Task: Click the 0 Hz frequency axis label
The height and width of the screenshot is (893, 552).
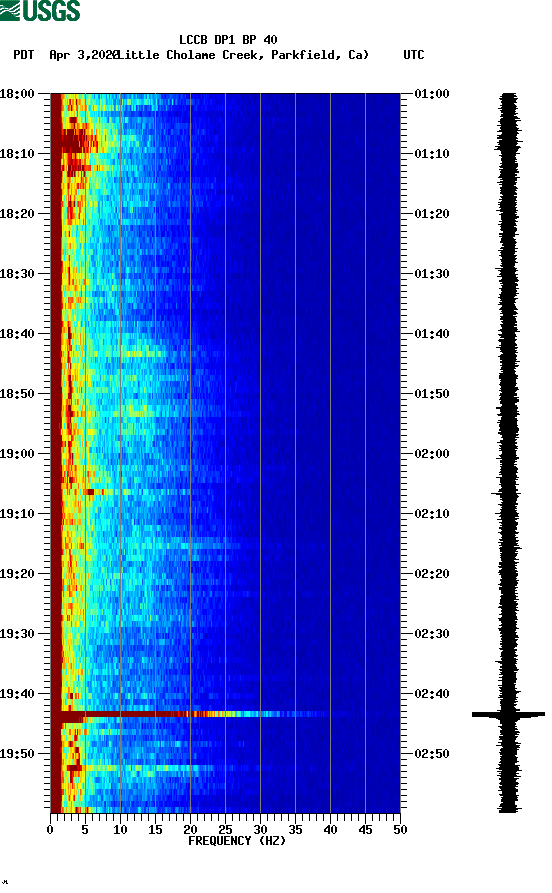Action: coord(50,830)
